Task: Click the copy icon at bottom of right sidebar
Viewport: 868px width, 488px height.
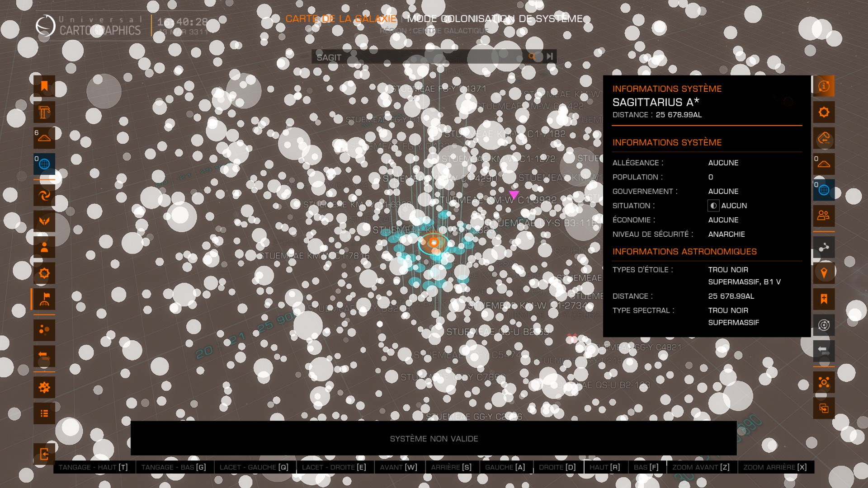Action: (x=824, y=408)
